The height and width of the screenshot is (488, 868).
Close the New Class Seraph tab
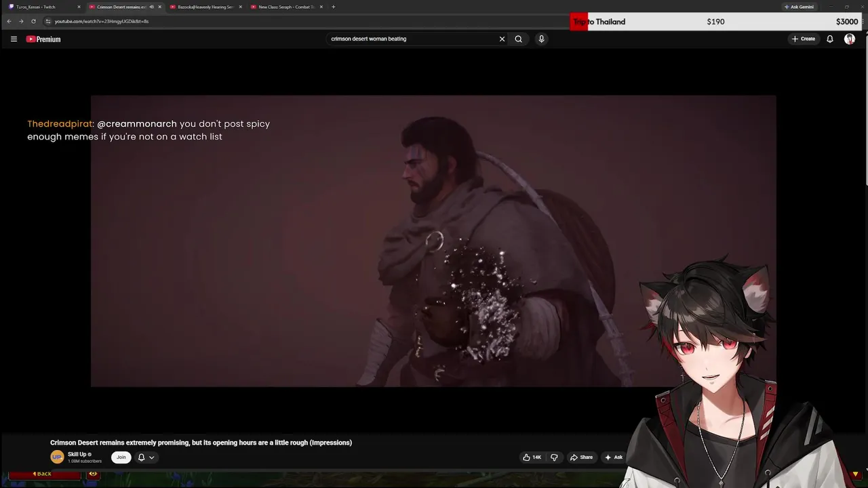click(321, 7)
